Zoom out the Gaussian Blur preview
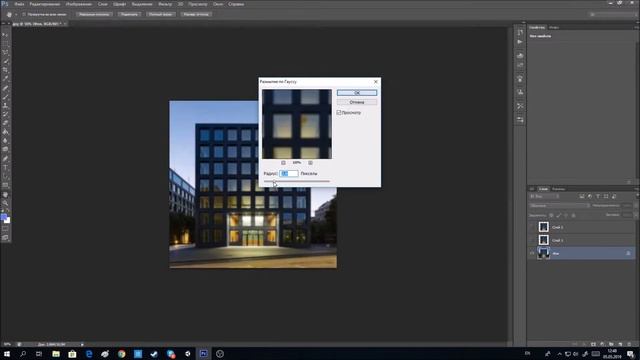 [x=283, y=162]
